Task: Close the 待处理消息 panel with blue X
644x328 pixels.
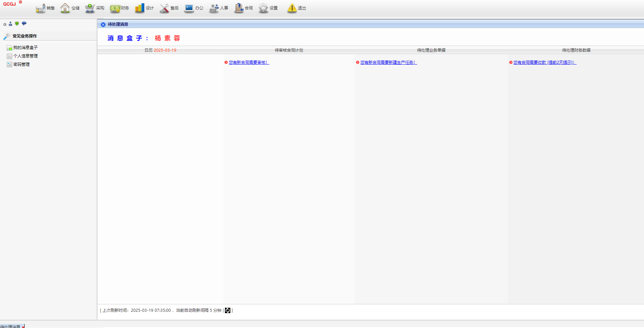Action: tap(103, 25)
